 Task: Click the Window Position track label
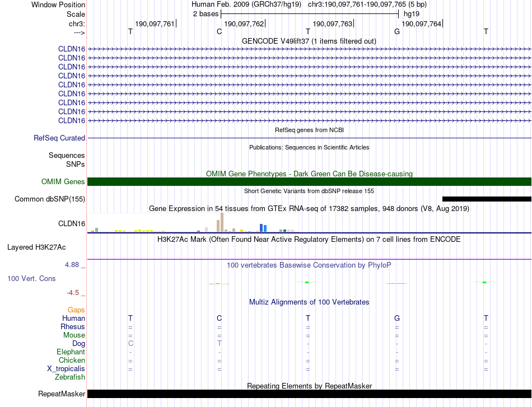pos(58,4)
